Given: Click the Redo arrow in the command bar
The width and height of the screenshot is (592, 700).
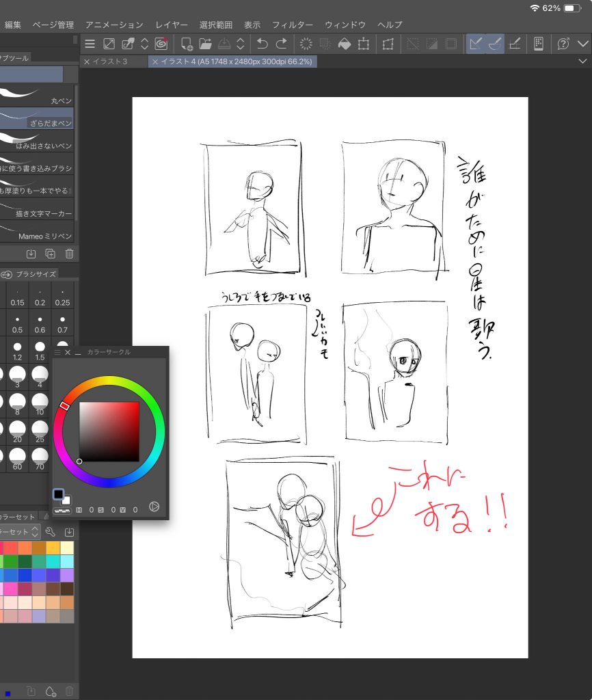Looking at the screenshot, I should click(x=282, y=44).
